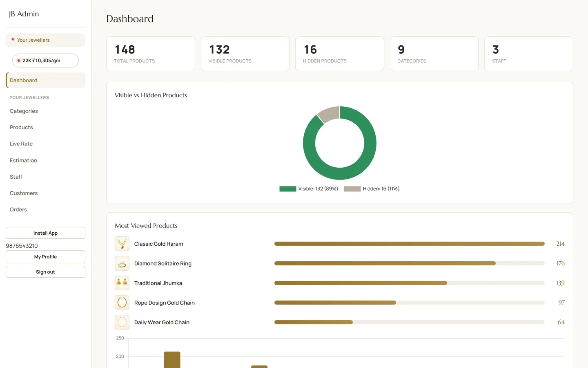588x368 pixels.
Task: Click the Traditional Jhumka product name
Action: tap(158, 283)
